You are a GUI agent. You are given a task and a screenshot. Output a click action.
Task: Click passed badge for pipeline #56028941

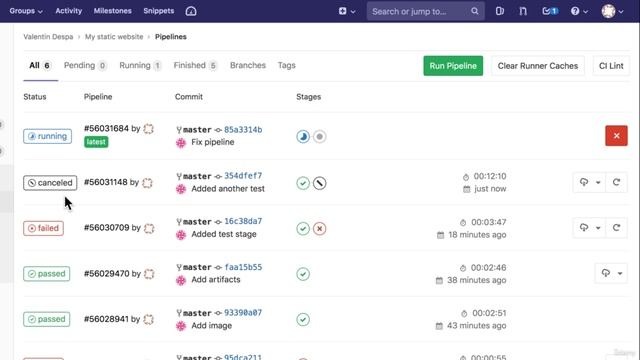tap(47, 319)
